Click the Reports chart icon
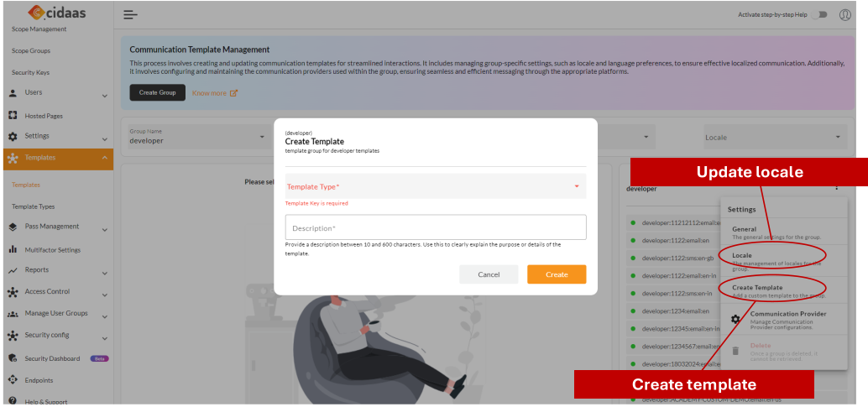868x407 pixels. 13,270
